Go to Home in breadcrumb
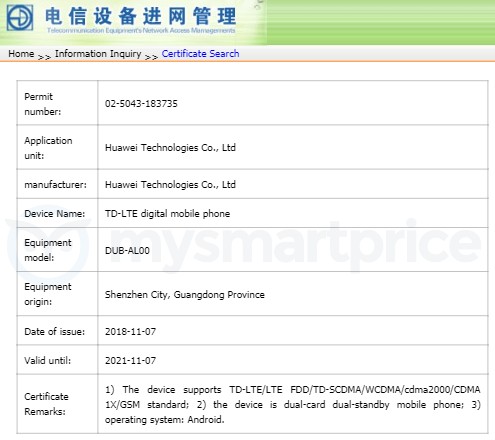This screenshot has height=440, width=495. tap(21, 54)
